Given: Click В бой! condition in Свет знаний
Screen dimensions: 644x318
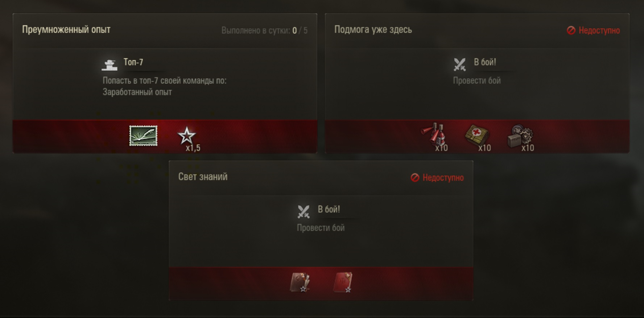Looking at the screenshot, I should [329, 209].
